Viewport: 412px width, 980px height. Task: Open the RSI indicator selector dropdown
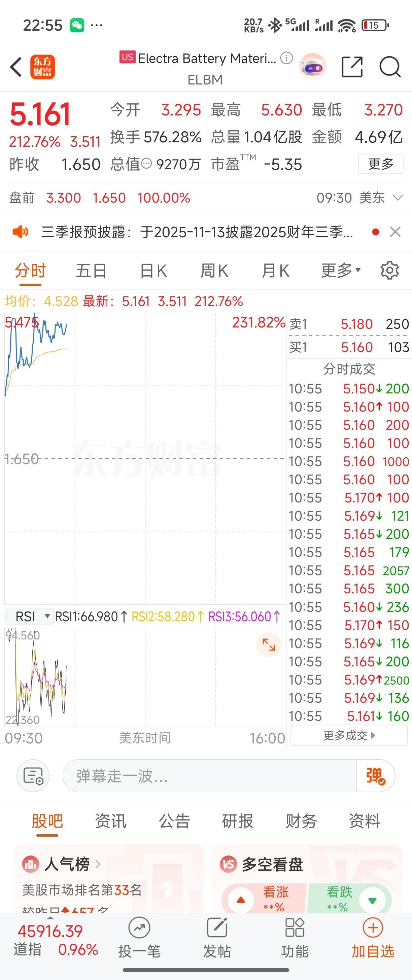tap(29, 616)
